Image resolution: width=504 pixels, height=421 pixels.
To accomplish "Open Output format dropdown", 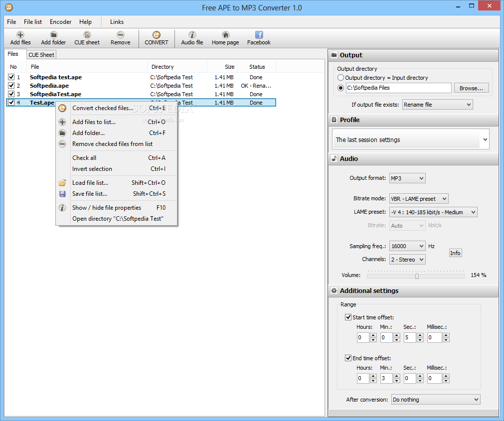I will [407, 178].
